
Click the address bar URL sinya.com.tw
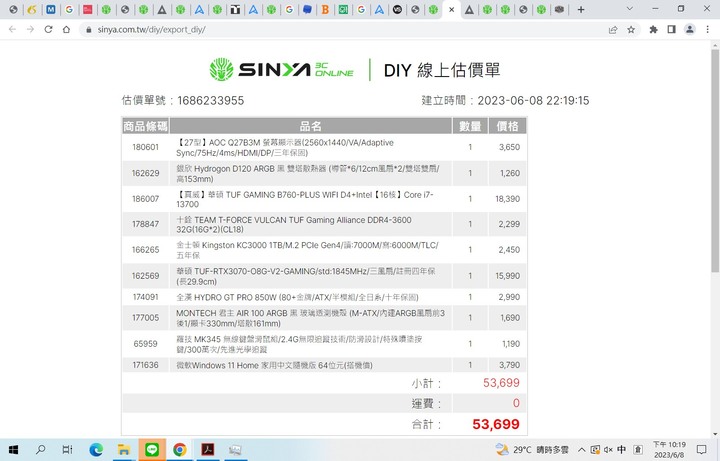pyautogui.click(x=151, y=29)
